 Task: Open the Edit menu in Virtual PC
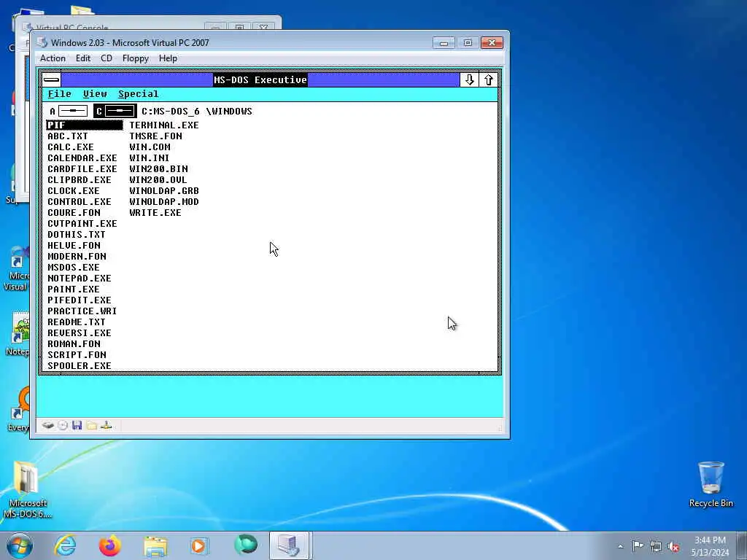tap(83, 58)
